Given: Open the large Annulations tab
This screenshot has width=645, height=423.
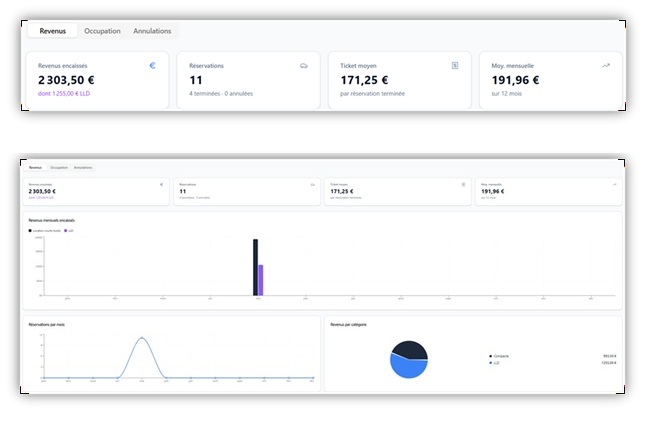Looking at the screenshot, I should [x=152, y=31].
